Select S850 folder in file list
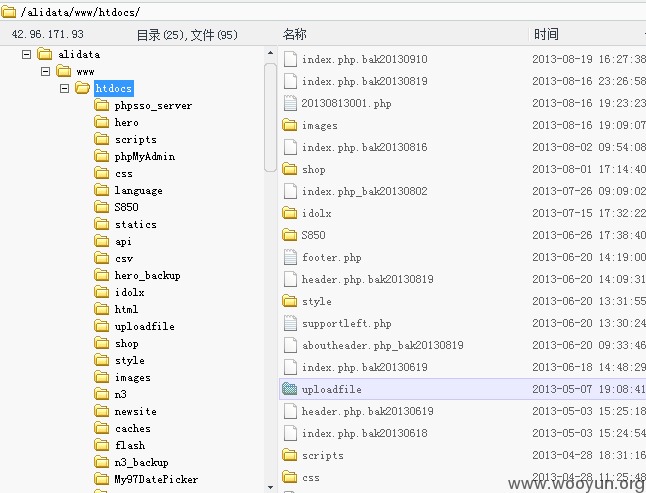This screenshot has height=493, width=646. (x=313, y=235)
